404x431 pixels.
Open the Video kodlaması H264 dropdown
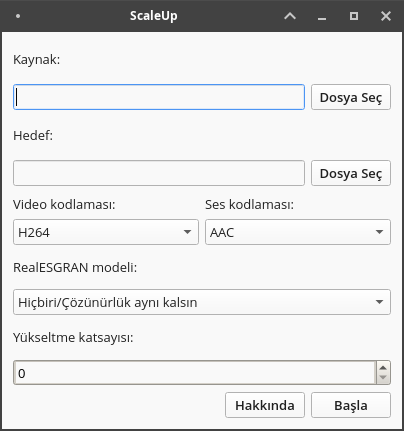[x=106, y=232]
